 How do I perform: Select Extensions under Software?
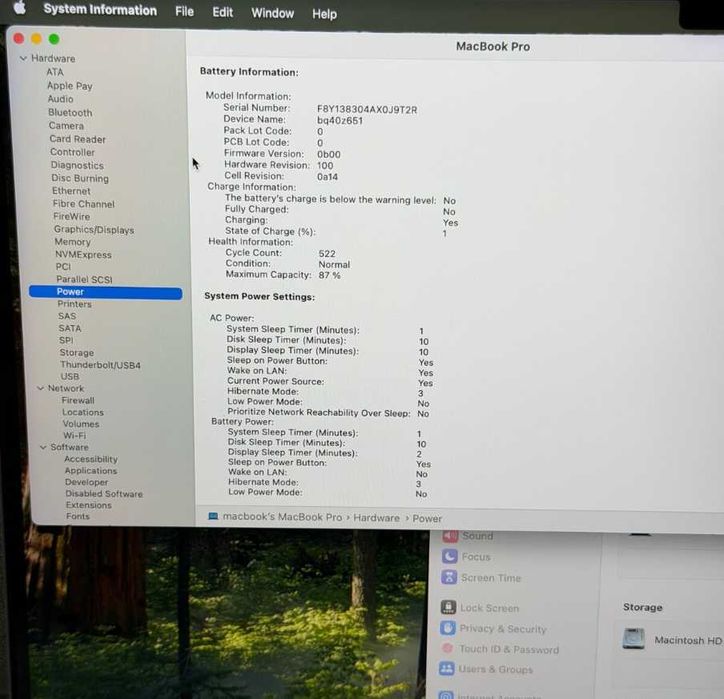click(89, 505)
